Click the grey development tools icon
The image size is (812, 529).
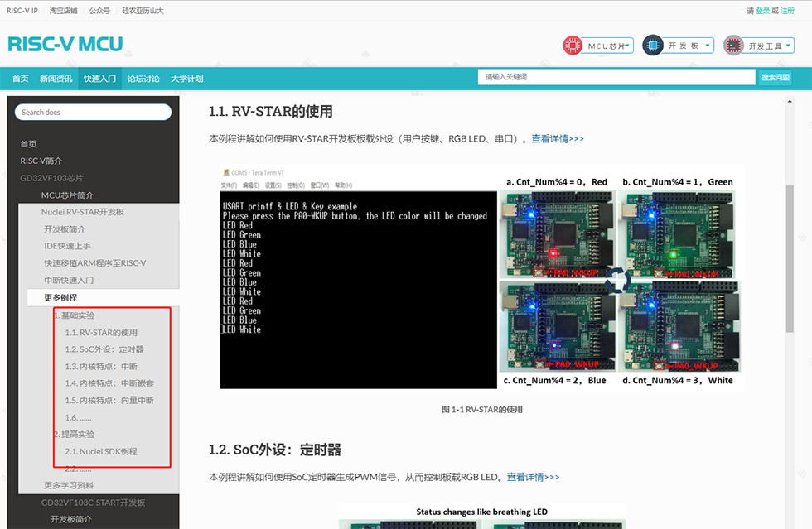click(x=733, y=46)
